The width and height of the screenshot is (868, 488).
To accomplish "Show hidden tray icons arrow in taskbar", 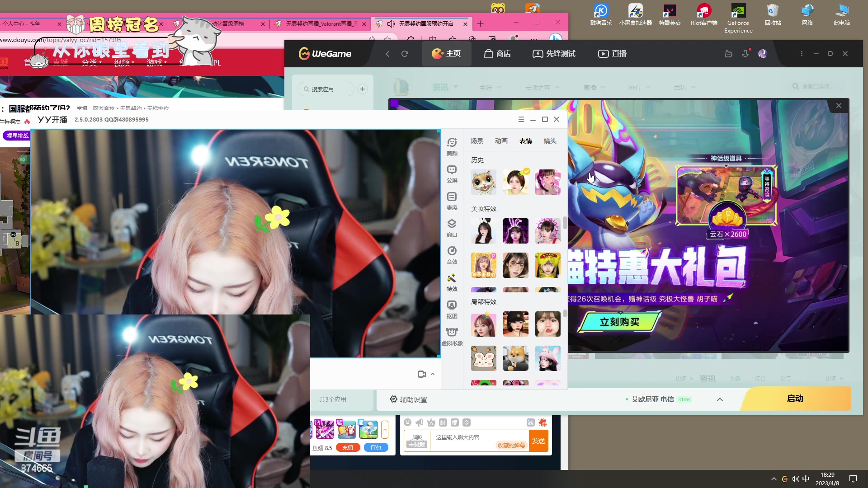I will tap(774, 479).
